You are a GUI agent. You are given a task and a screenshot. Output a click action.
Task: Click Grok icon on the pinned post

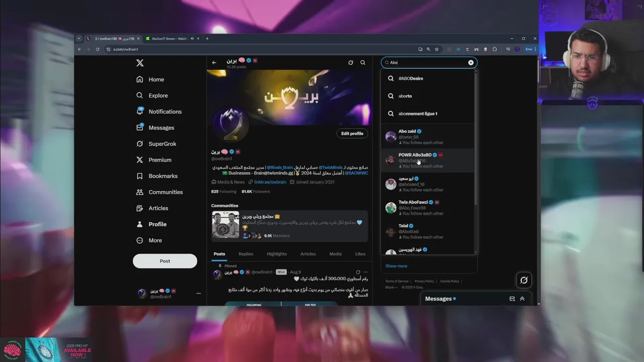click(358, 272)
